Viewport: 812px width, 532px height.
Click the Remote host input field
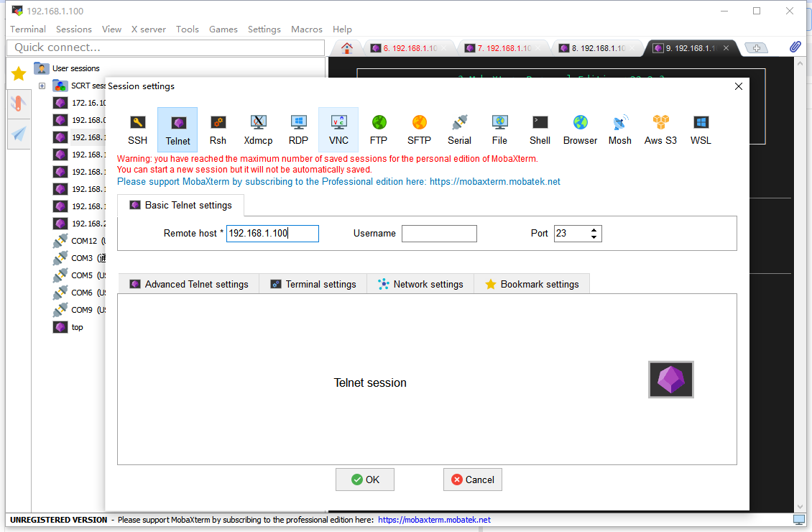[272, 234]
